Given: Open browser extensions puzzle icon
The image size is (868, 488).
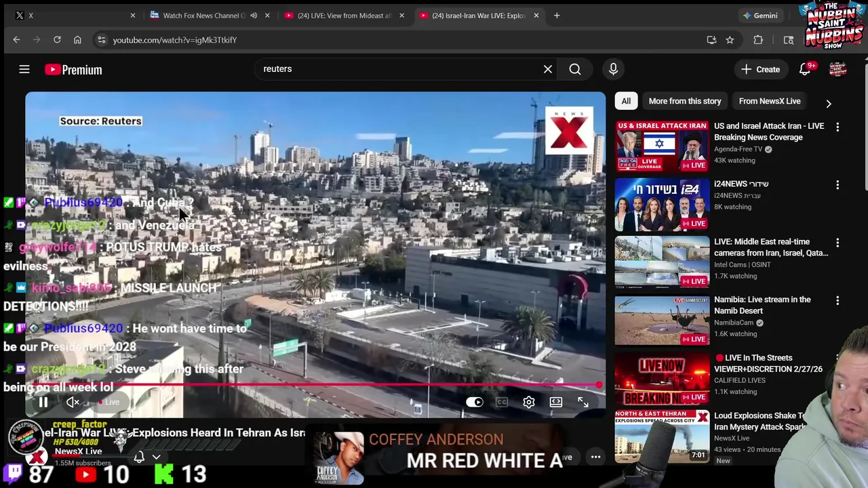Looking at the screenshot, I should (x=758, y=40).
